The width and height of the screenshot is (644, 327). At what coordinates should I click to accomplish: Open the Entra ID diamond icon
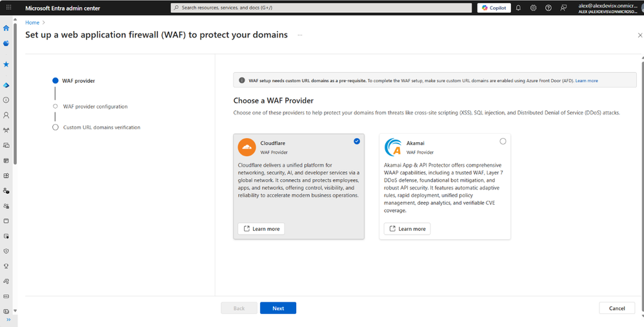(6, 85)
